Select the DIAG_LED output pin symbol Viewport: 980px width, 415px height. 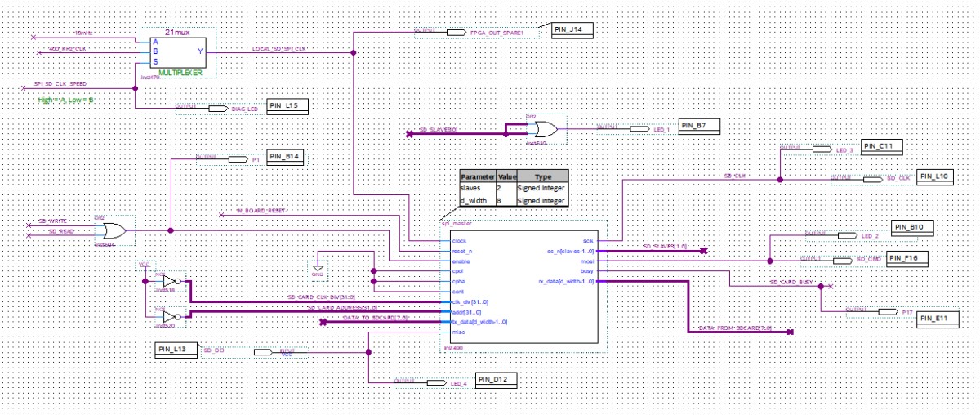coord(216,108)
